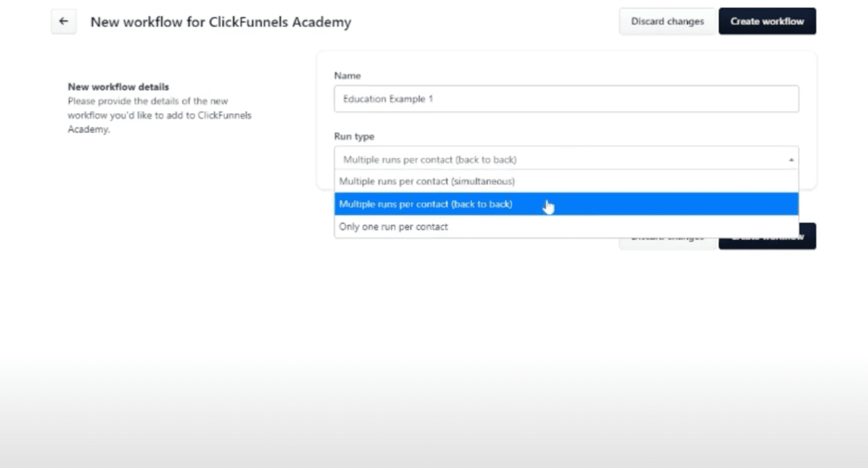
Task: Click the lower Create workflow button
Action: [x=767, y=236]
